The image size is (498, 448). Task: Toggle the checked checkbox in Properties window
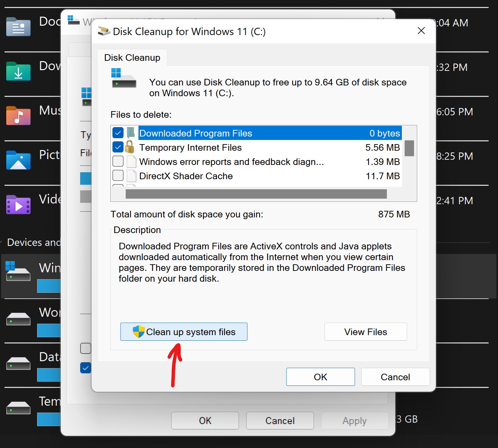coord(86,368)
